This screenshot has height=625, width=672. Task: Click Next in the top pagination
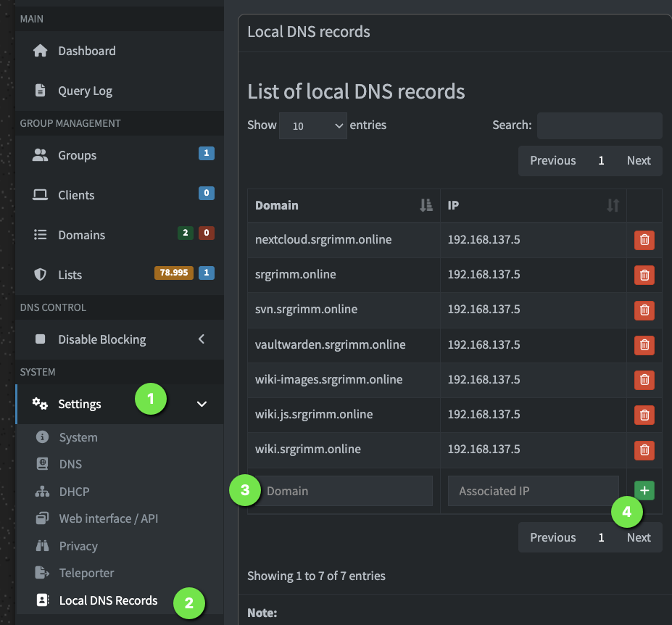pyautogui.click(x=638, y=161)
